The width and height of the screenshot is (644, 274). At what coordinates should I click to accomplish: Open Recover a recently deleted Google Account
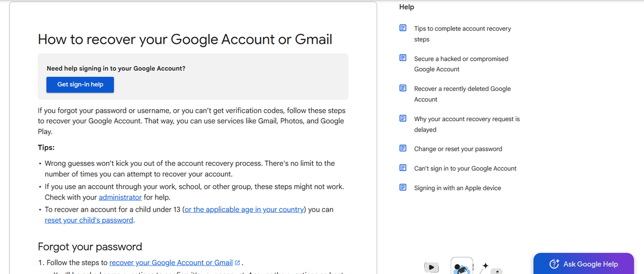[x=462, y=94]
